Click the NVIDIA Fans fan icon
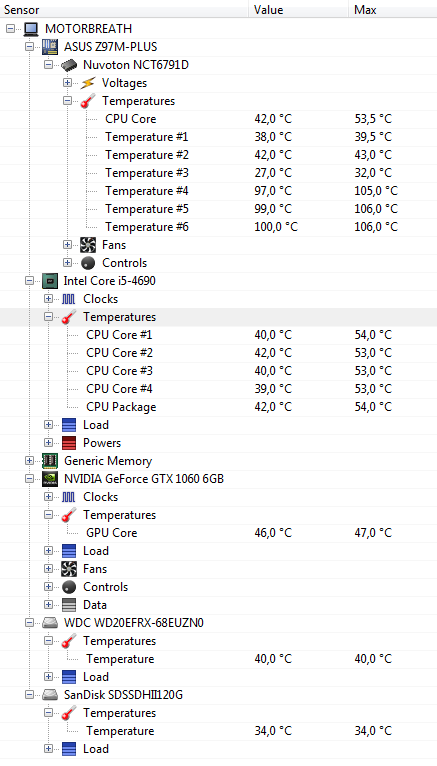This screenshot has height=766, width=437. [69, 569]
